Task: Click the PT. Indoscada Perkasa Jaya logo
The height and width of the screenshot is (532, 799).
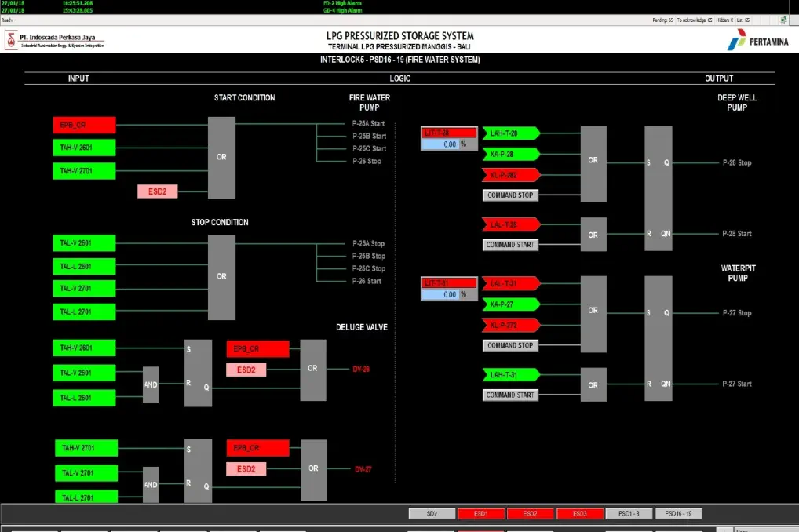Action: pyautogui.click(x=54, y=40)
